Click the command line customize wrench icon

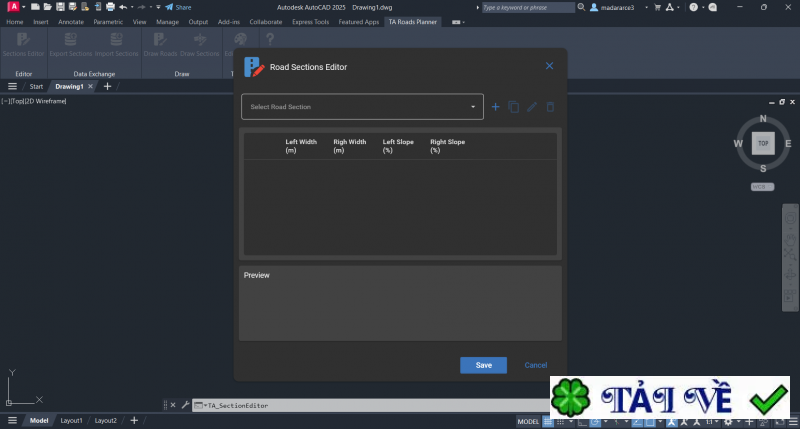coord(185,405)
